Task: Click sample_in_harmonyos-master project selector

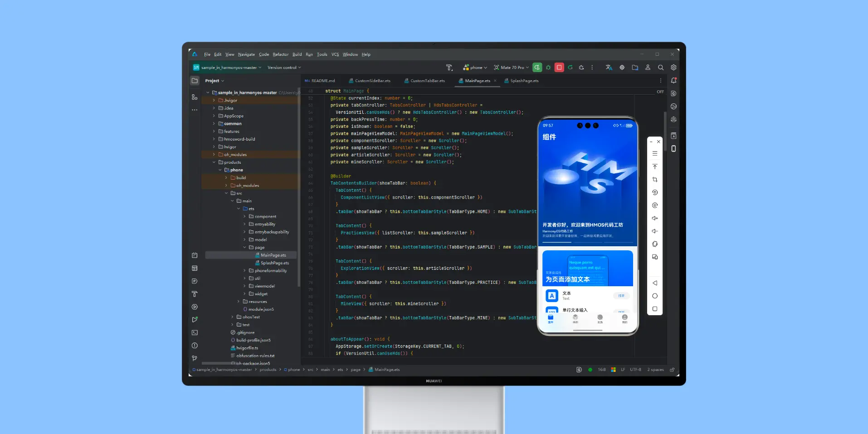Action: (x=227, y=68)
